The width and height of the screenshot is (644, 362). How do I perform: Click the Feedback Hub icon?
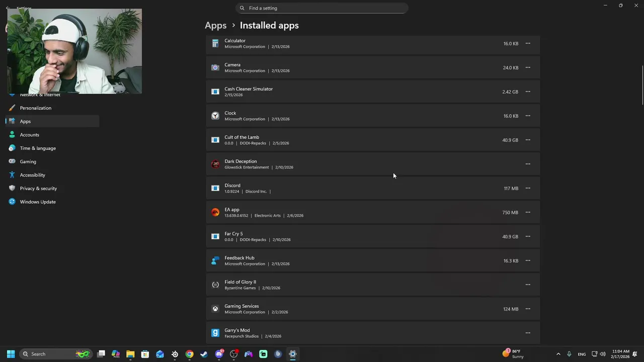tap(215, 260)
